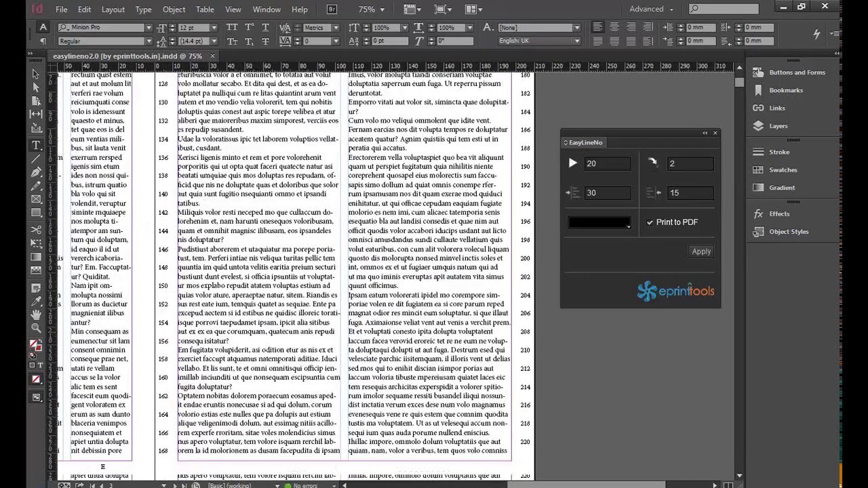868x488 pixels.
Task: Select the Note tool
Action: click(36, 288)
